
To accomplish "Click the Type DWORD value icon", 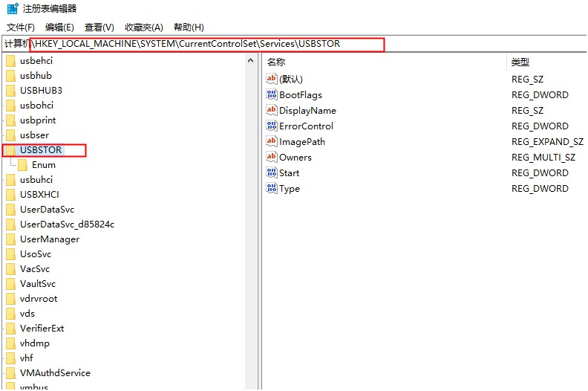I will [272, 189].
